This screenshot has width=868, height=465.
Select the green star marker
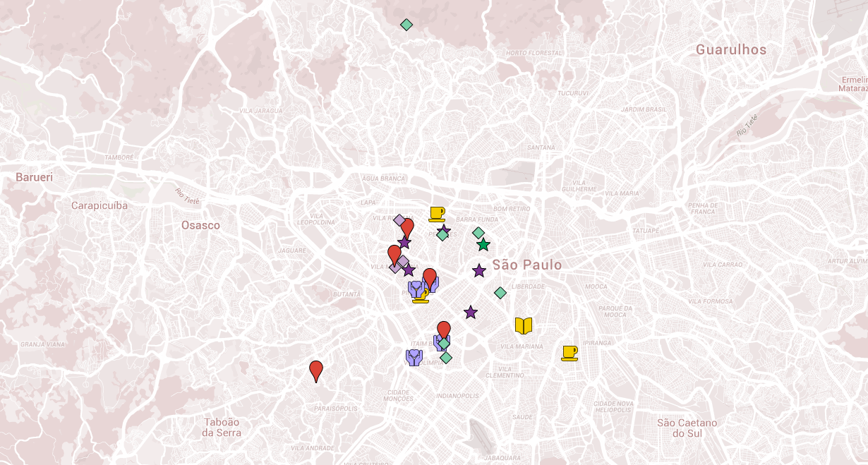pyautogui.click(x=483, y=245)
